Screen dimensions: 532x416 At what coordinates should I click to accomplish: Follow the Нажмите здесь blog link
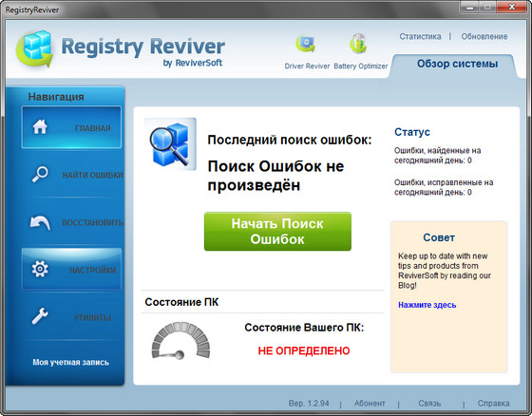coord(427,305)
